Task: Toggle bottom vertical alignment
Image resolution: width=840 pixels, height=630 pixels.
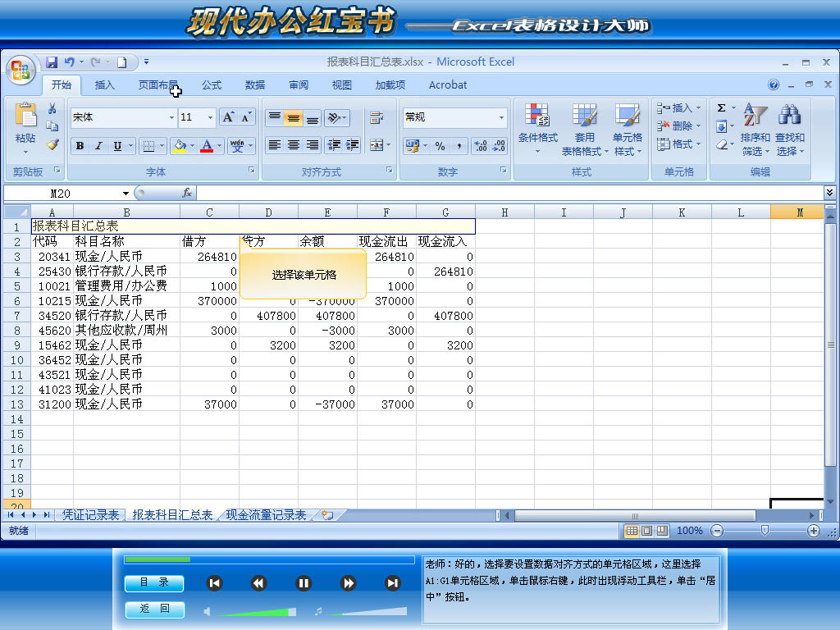Action: [x=312, y=117]
